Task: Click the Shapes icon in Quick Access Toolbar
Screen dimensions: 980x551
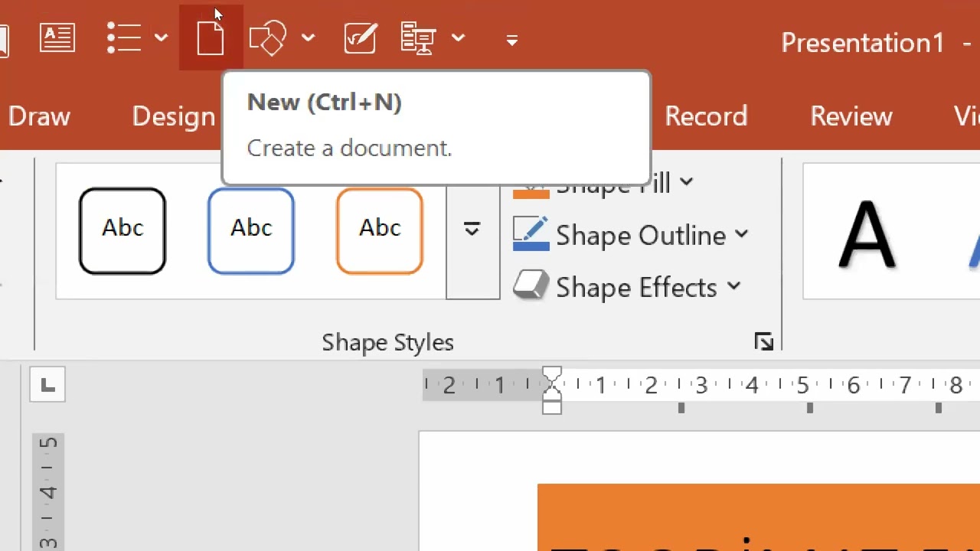Action: [267, 37]
